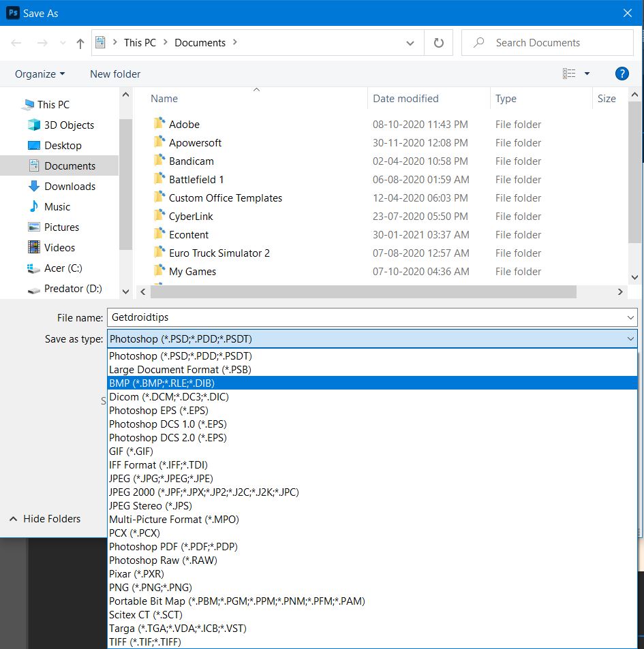Image resolution: width=644 pixels, height=649 pixels.
Task: Sort files by the Size column
Action: click(x=607, y=99)
